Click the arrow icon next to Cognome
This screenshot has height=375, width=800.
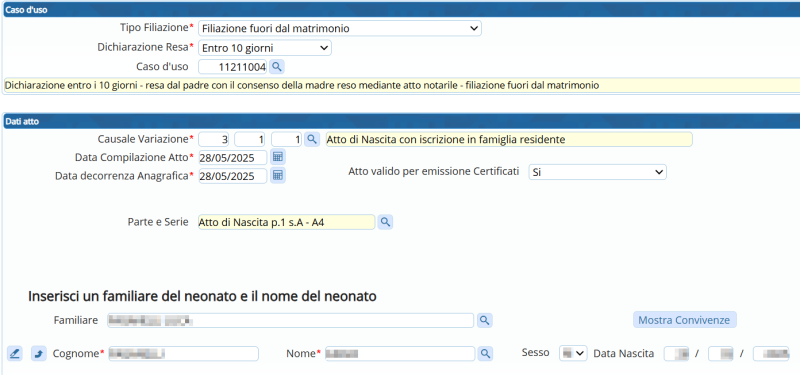(x=39, y=353)
